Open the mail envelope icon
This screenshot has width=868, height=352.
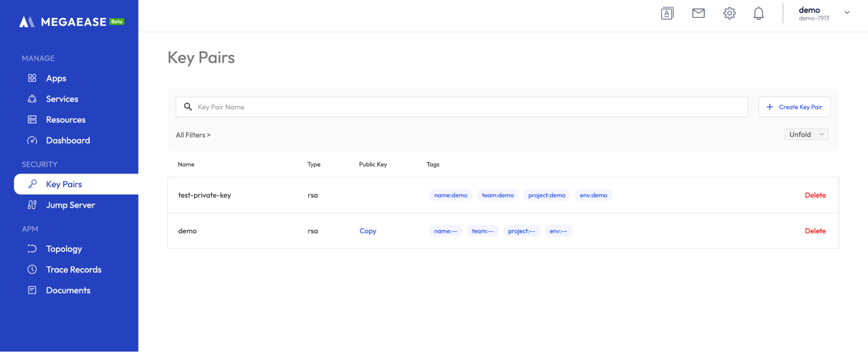[698, 13]
